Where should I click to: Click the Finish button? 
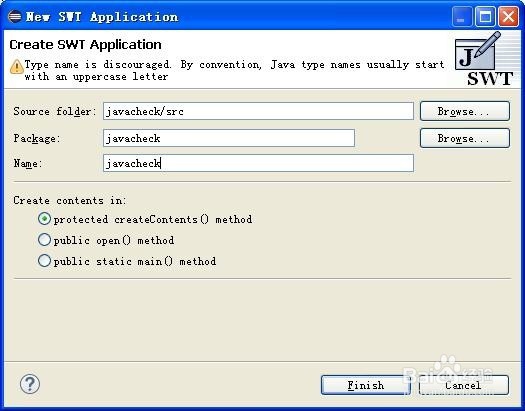(365, 385)
